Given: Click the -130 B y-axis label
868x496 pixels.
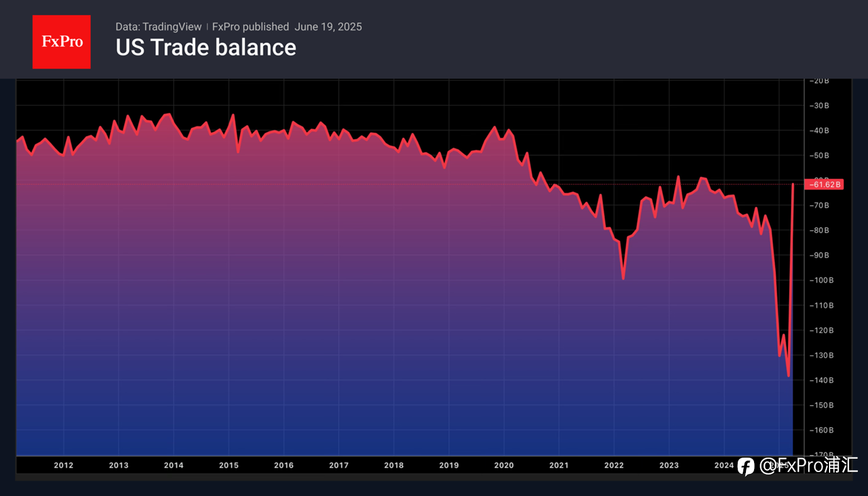Looking at the screenshot, I should [821, 355].
